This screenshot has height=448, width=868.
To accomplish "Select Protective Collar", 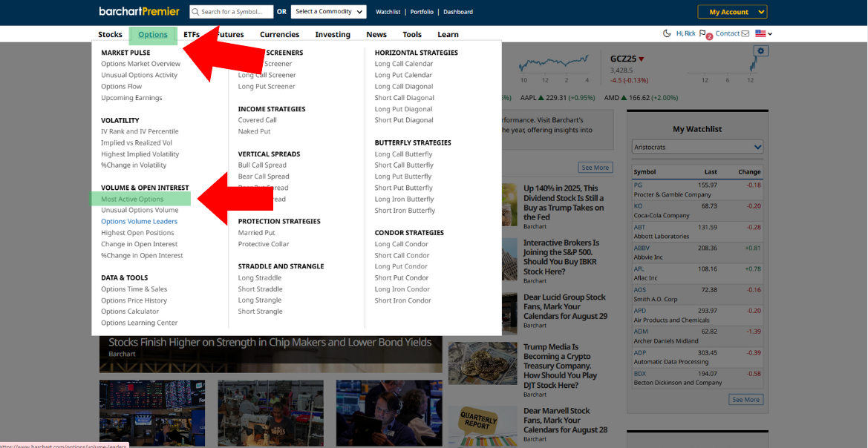I will pos(264,244).
